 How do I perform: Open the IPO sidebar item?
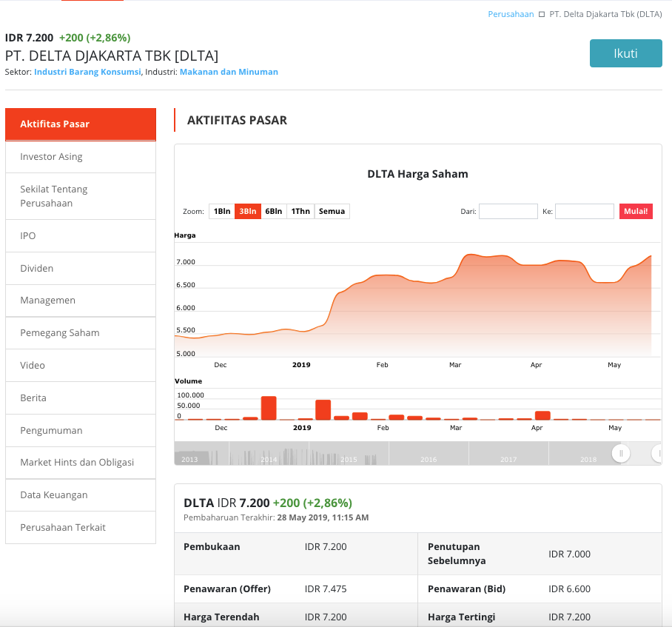(81, 235)
